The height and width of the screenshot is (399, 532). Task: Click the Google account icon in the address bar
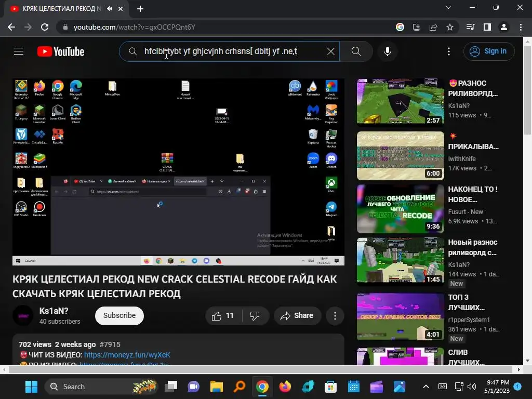(400, 27)
